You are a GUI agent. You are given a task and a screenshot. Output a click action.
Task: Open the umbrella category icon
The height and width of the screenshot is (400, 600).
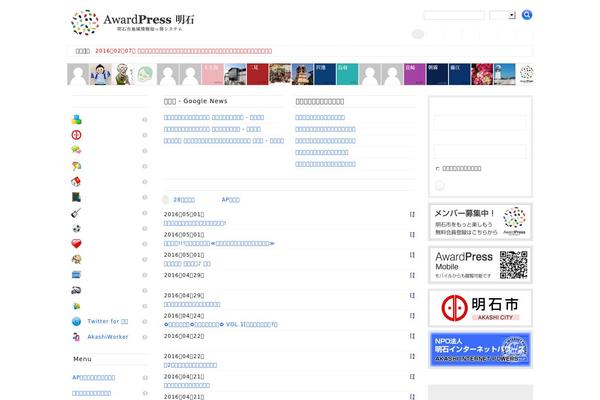point(77,166)
